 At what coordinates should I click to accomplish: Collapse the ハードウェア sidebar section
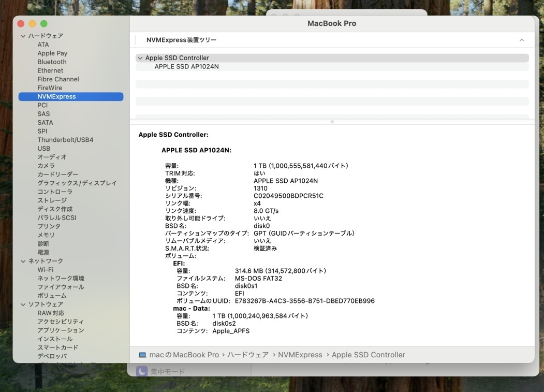click(23, 36)
